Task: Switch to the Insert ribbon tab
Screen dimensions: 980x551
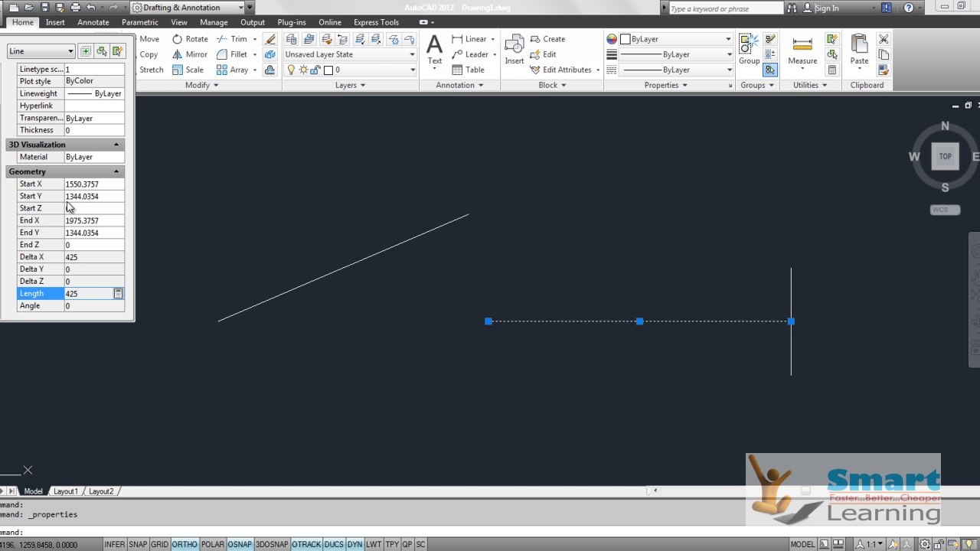Action: pyautogui.click(x=55, y=22)
